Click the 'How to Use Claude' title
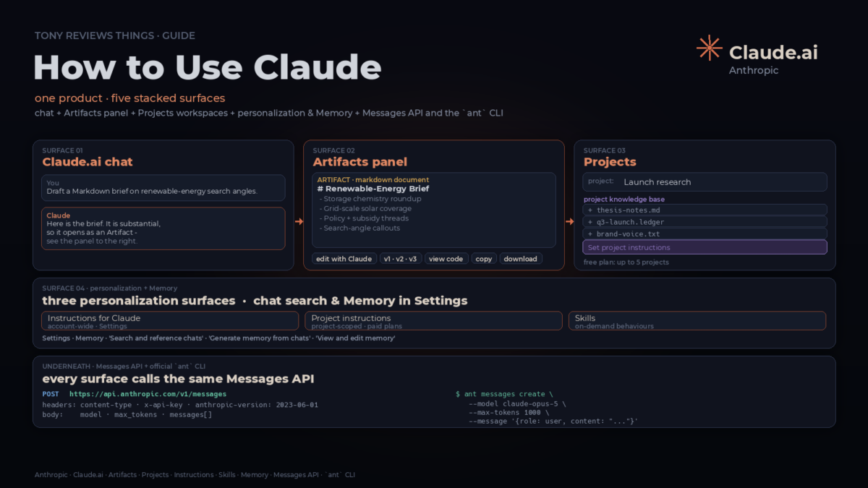The width and height of the screenshot is (868, 488). [x=208, y=67]
